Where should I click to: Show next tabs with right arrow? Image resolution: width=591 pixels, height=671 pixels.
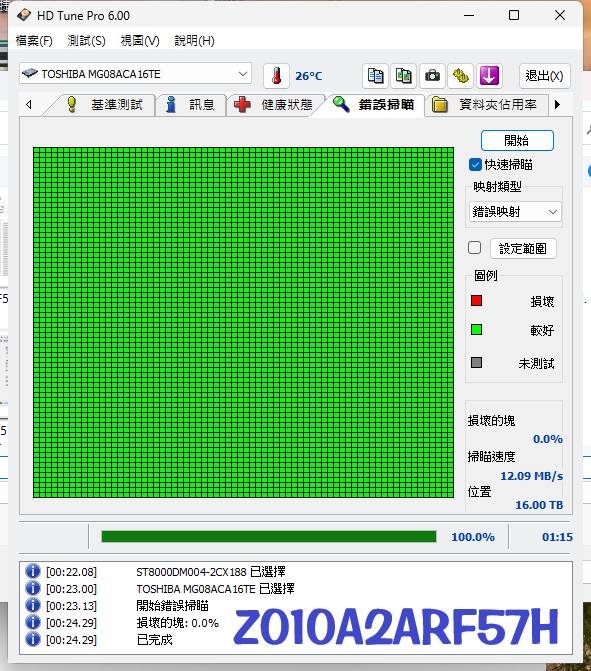click(x=557, y=104)
